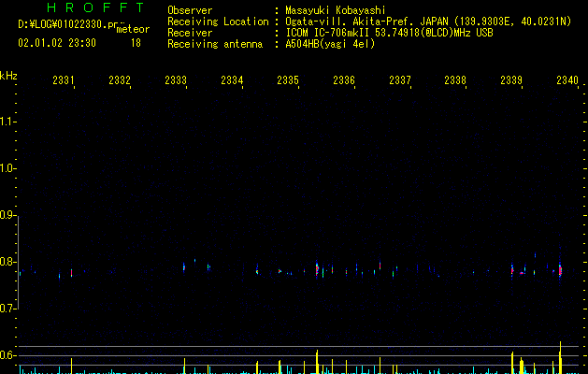The height and width of the screenshot is (374, 588).
Task: Click the 0.9 kHz frequency label
Action: click(x=7, y=215)
